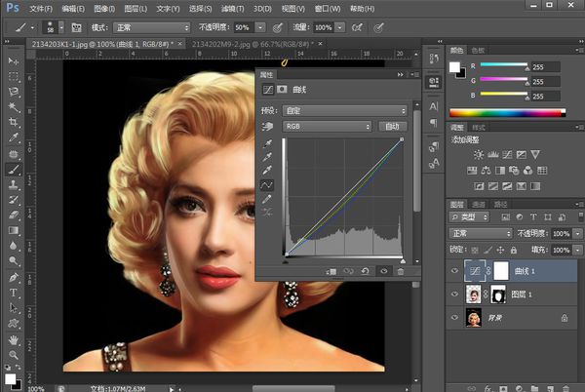This screenshot has width=585, height=392.
Task: Hide the 曲线 1 layer
Action: pyautogui.click(x=456, y=273)
